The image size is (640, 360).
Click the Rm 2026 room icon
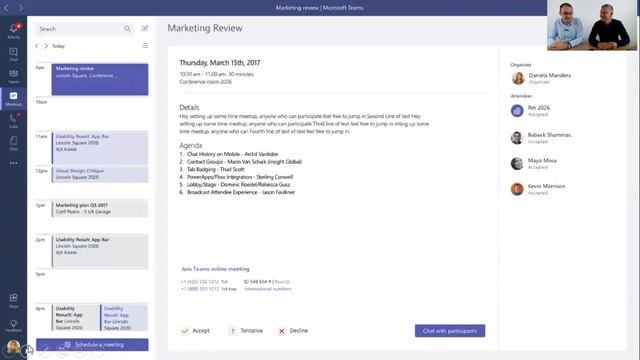click(x=517, y=111)
